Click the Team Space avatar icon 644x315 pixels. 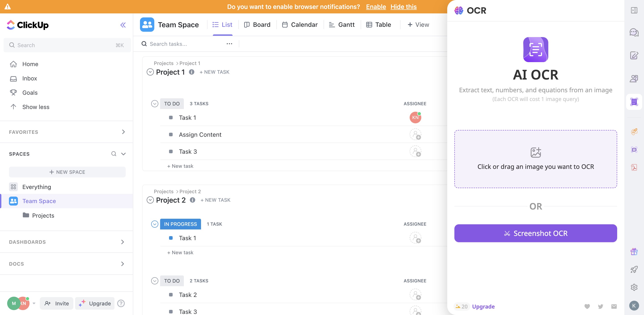point(147,25)
